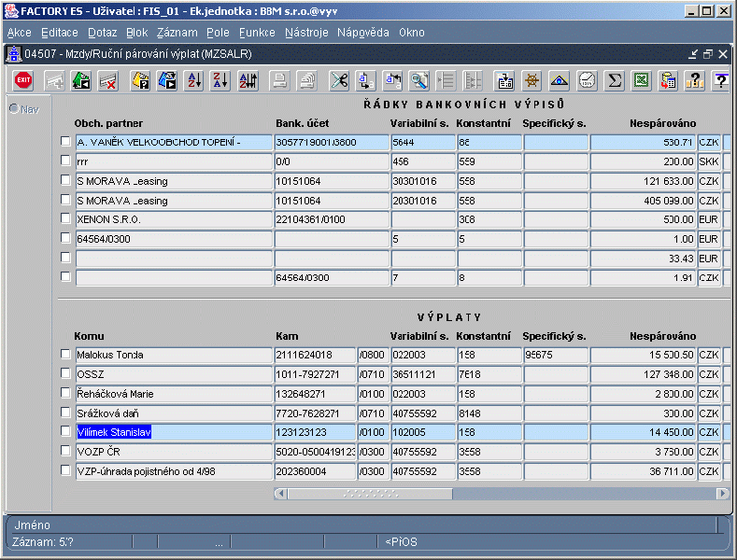This screenshot has width=737, height=560.
Task: Click the sort ascending A-Z icon
Action: click(x=194, y=81)
